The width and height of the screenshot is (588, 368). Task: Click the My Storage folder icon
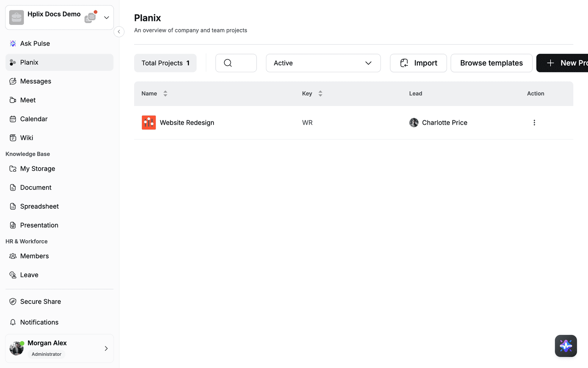click(x=13, y=169)
